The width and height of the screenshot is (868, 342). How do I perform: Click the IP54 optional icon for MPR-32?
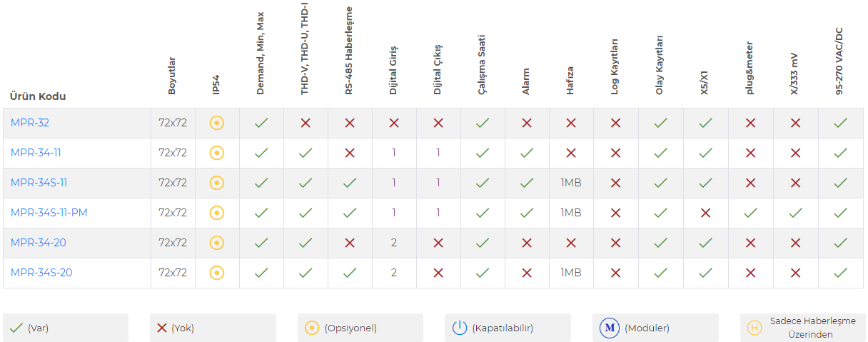point(217,123)
